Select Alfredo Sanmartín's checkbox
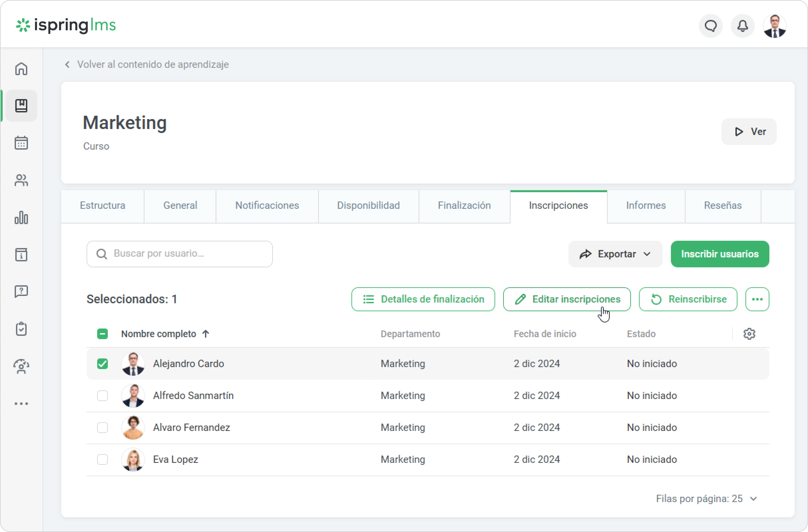Viewport: 808px width, 532px height. pos(102,396)
